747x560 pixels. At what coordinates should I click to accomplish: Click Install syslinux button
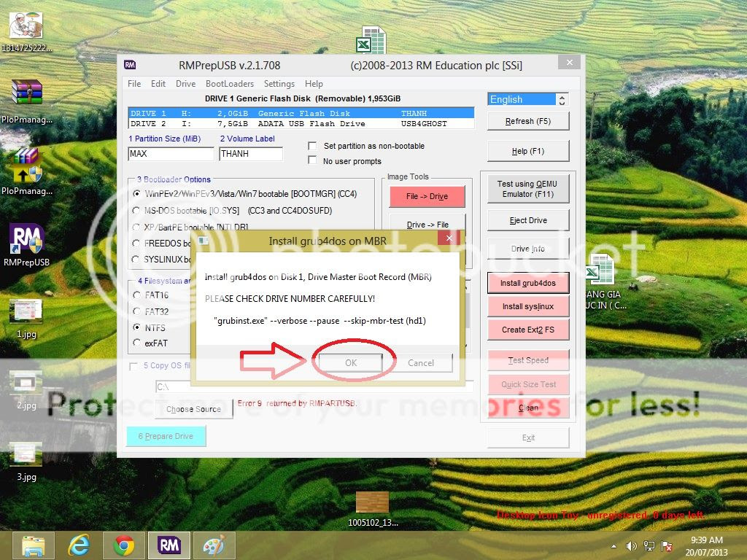coord(528,306)
